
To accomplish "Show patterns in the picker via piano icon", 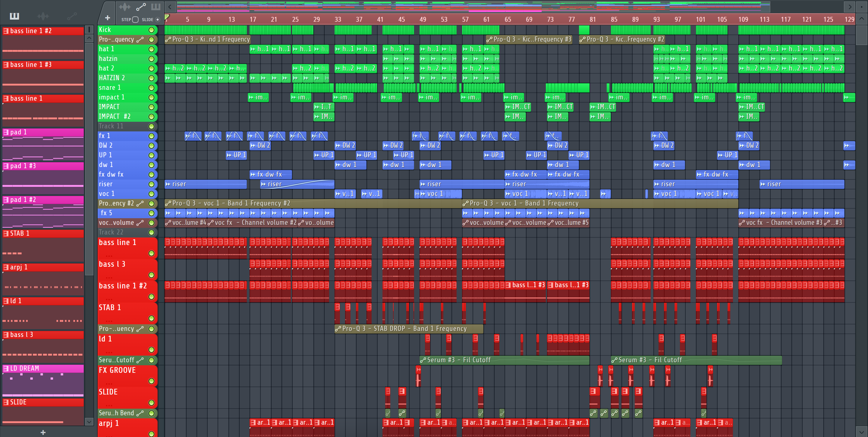I will tap(14, 16).
